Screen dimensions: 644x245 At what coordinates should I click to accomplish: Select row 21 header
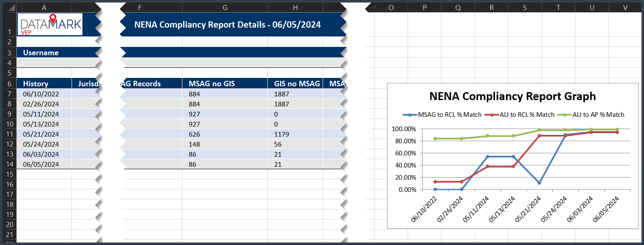[x=9, y=235]
